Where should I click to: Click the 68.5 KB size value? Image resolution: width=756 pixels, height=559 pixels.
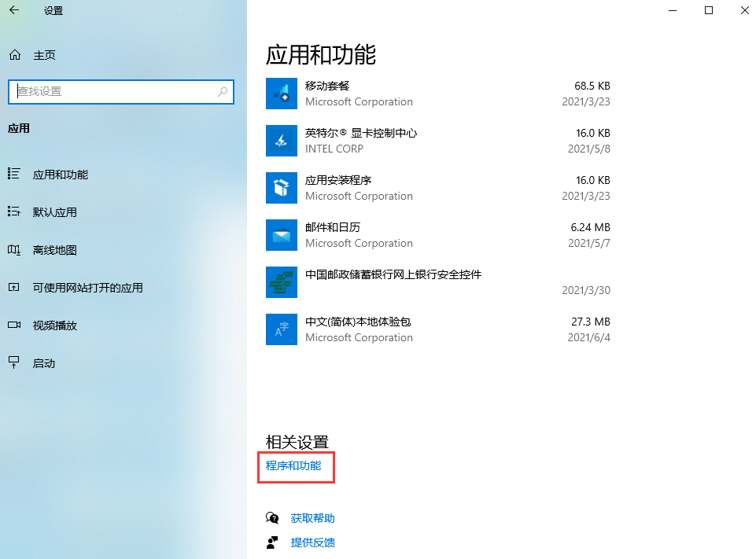(x=592, y=86)
